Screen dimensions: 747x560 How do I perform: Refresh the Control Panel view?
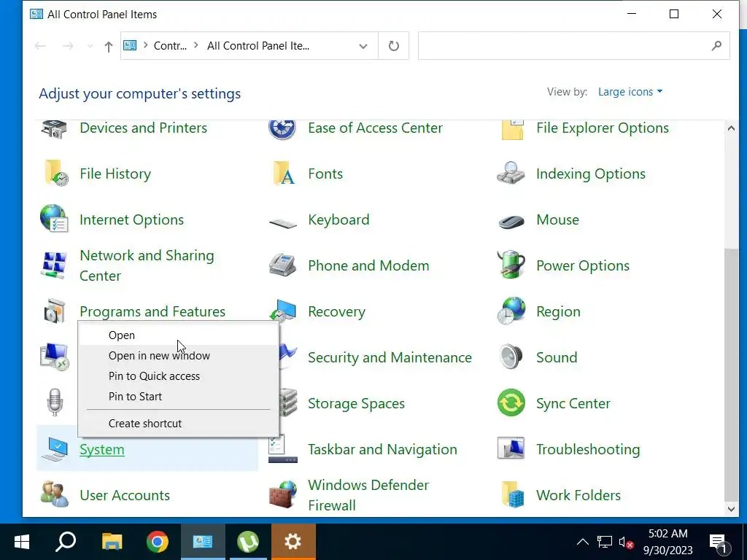click(393, 46)
